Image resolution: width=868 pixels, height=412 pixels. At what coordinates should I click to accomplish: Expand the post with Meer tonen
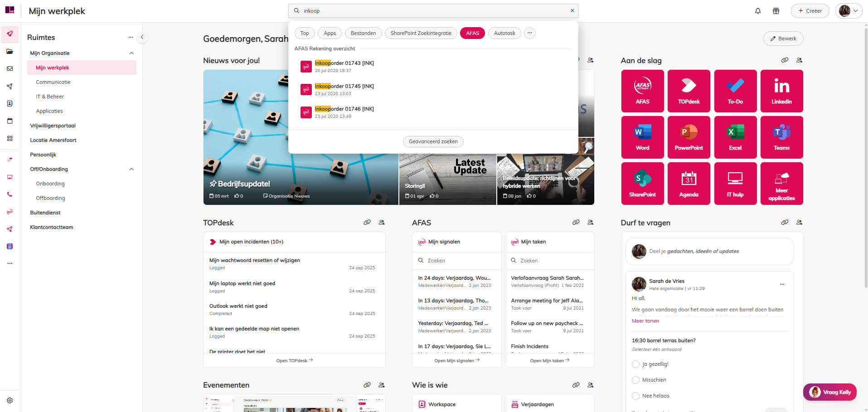(x=645, y=321)
